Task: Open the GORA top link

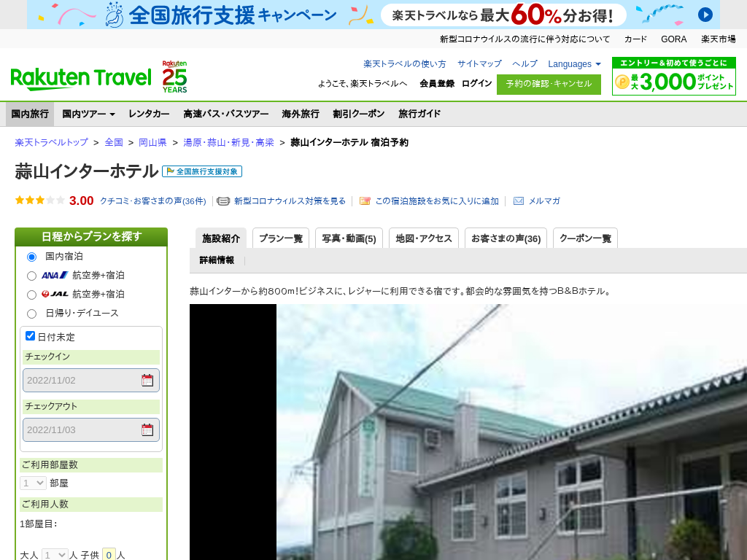Action: coord(673,39)
